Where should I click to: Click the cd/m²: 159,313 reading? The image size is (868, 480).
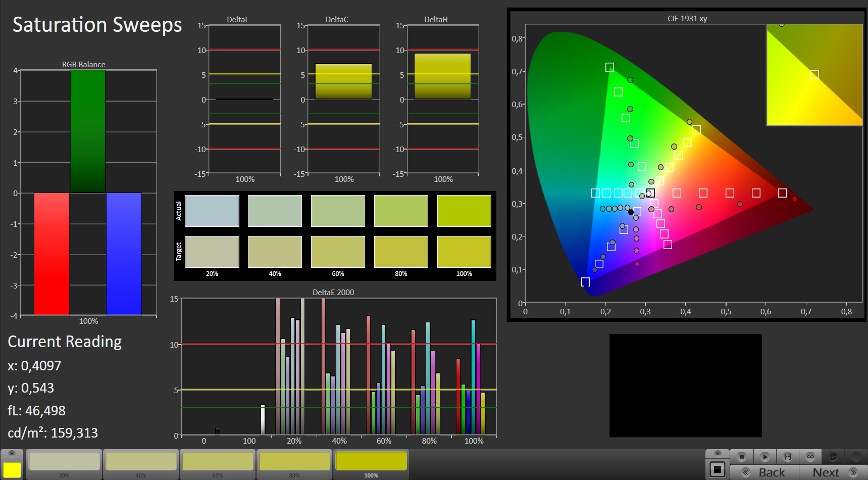click(53, 433)
